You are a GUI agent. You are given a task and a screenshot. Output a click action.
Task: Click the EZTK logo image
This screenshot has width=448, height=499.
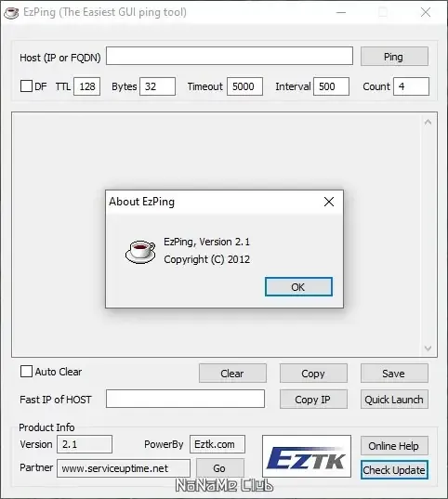pyautogui.click(x=307, y=456)
